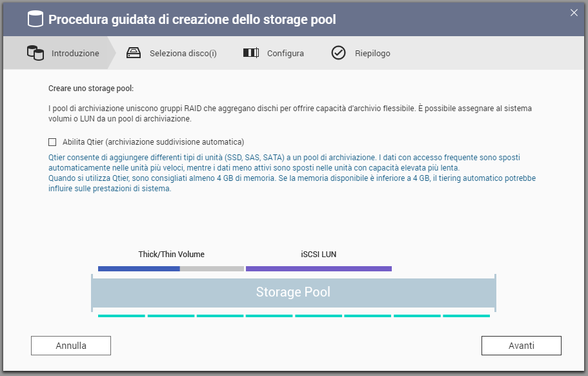Click the Abilita Qtier label text
The width and height of the screenshot is (588, 376).
pos(153,142)
